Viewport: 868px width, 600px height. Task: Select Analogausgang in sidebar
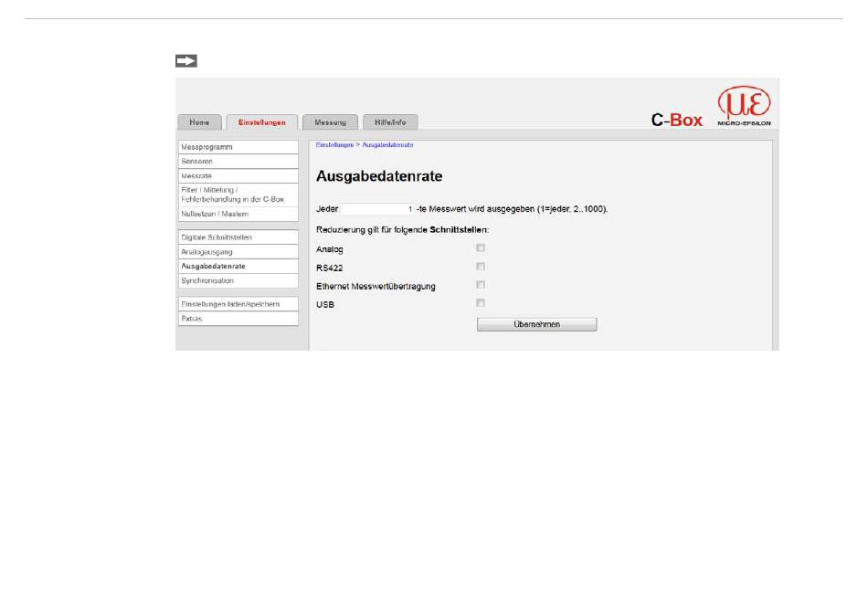pyautogui.click(x=238, y=252)
